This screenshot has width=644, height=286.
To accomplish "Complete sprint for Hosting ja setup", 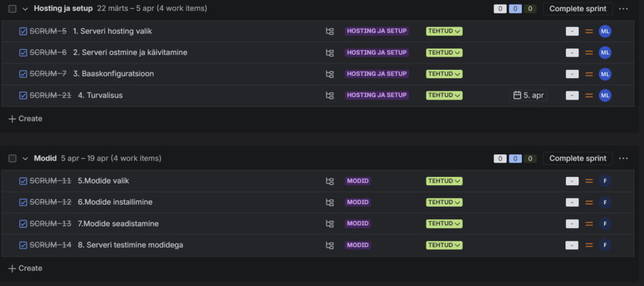I will pyautogui.click(x=577, y=9).
